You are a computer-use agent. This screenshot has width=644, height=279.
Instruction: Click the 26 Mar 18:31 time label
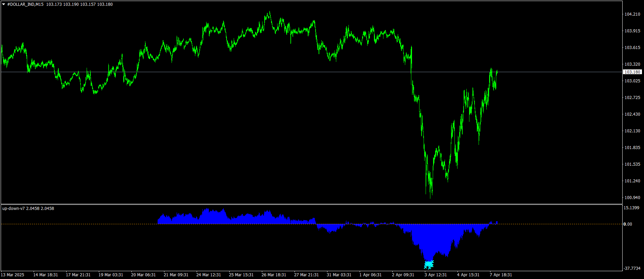point(274,275)
